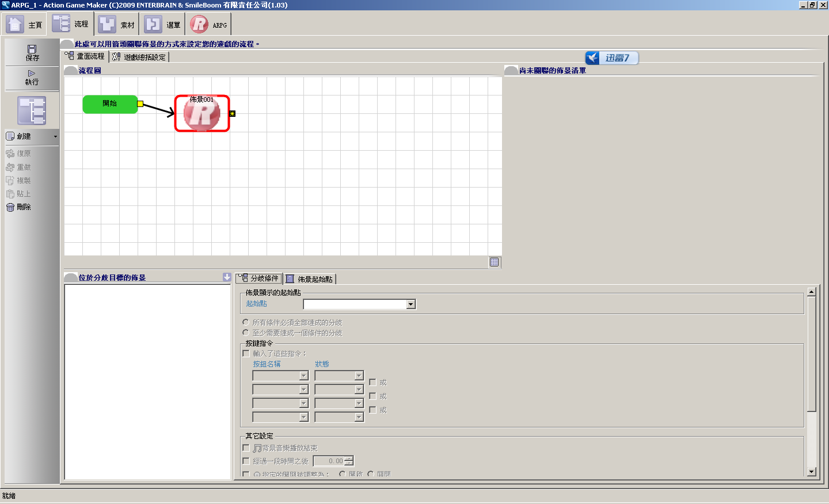Enable 經過一段時間之後 checkbox
Image resolution: width=829 pixels, height=504 pixels.
click(246, 461)
